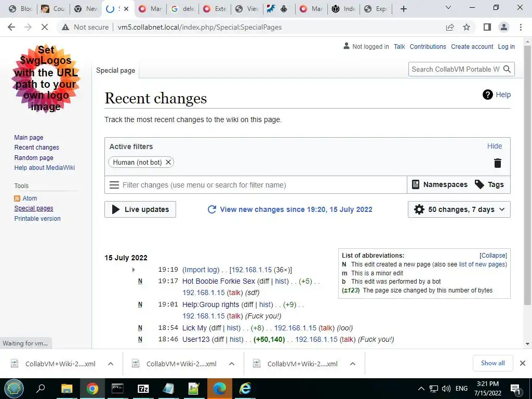This screenshot has width=532, height=399.
Task: Open a new browser tab with the plus button
Action: [403, 9]
